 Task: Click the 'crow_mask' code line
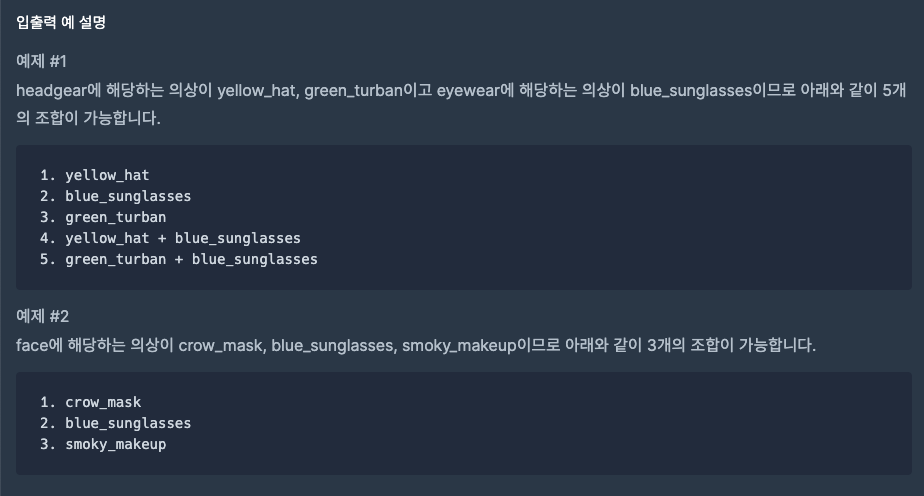pos(90,402)
